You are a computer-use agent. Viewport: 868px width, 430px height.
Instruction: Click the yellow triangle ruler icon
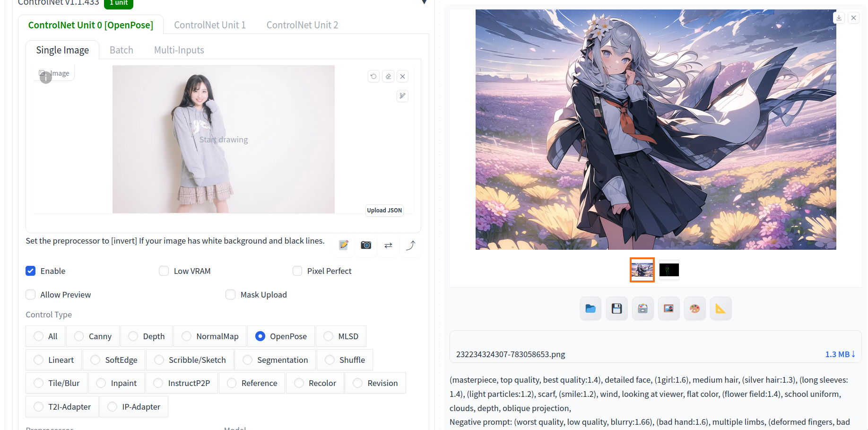[x=720, y=308]
